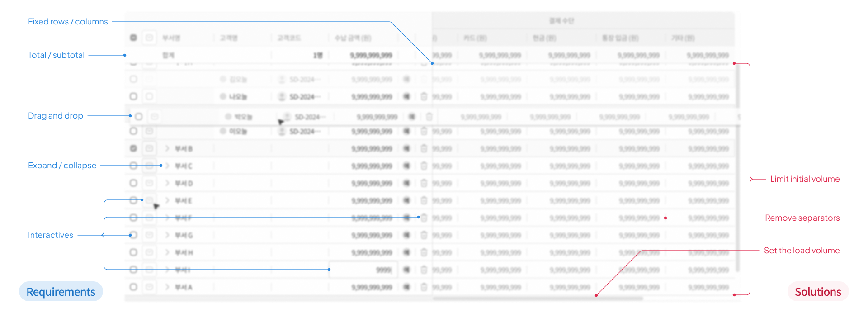Click the message icon in 부서 D row

[149, 183]
